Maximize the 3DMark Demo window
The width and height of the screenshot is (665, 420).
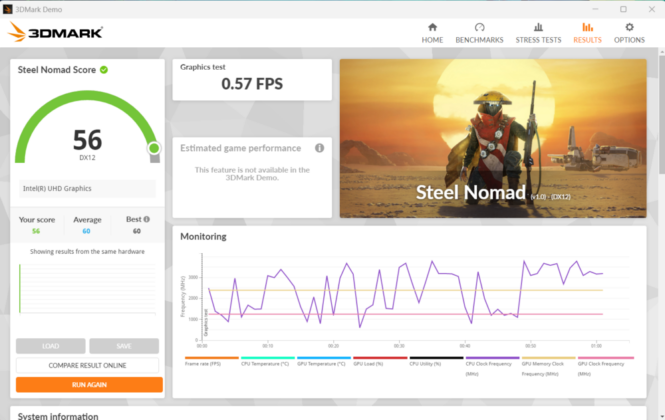[623, 9]
